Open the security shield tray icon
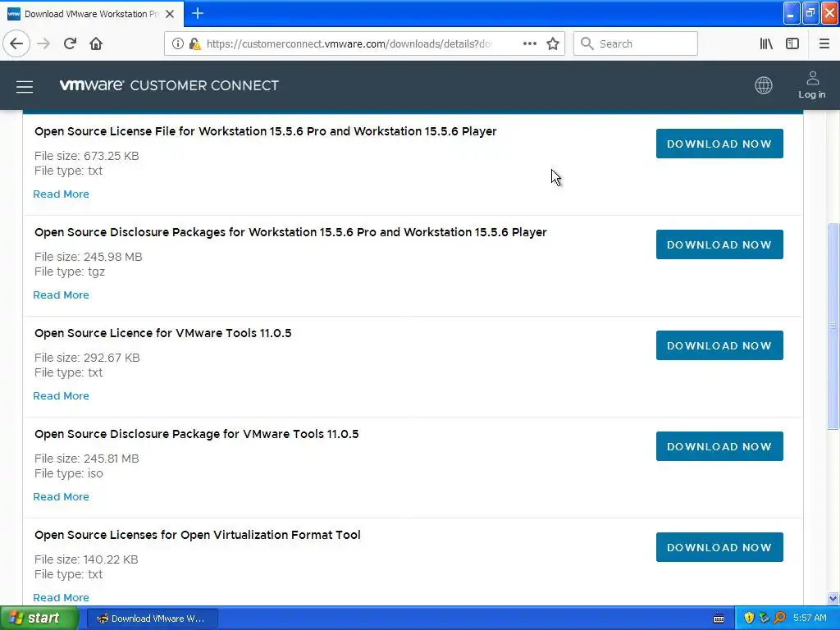840x630 pixels. (x=749, y=619)
